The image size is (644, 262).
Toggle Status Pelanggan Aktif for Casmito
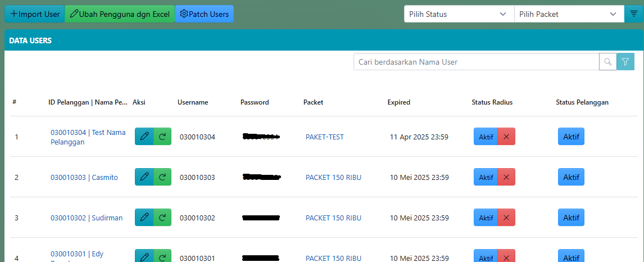click(x=571, y=177)
